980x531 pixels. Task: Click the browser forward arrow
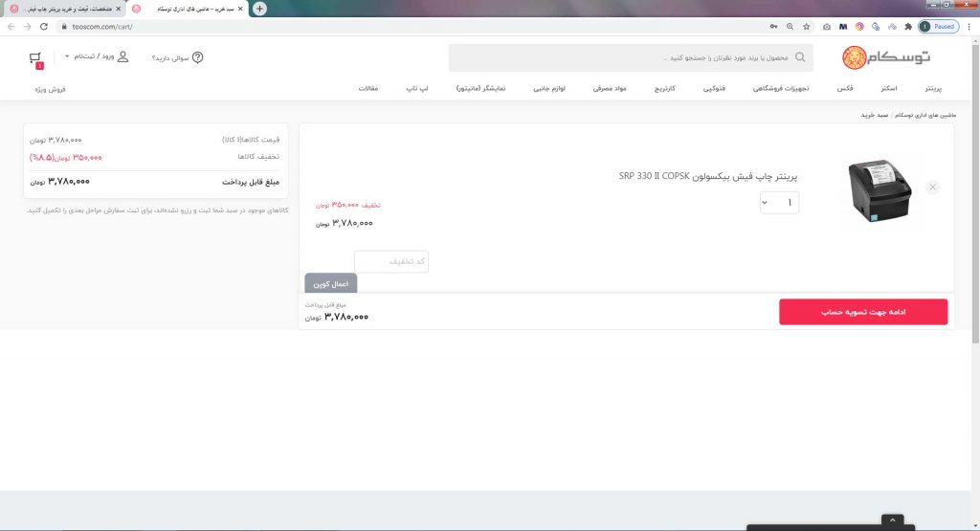(28, 26)
